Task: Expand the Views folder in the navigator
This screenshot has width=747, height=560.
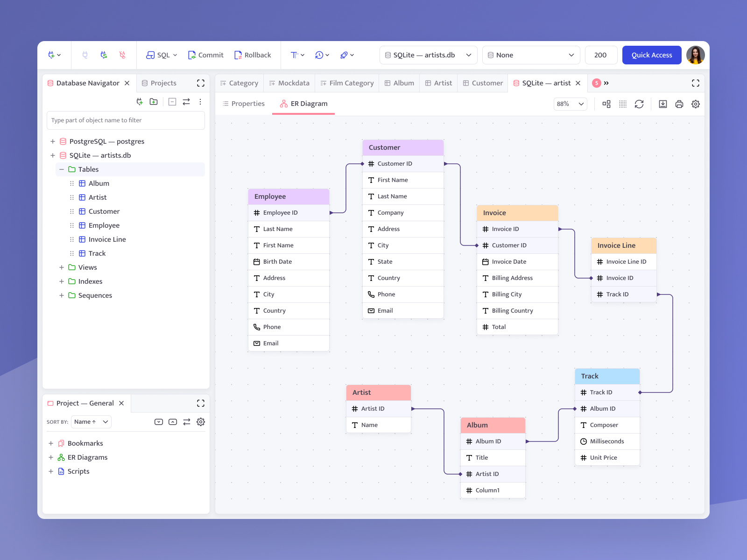Action: coord(62,267)
